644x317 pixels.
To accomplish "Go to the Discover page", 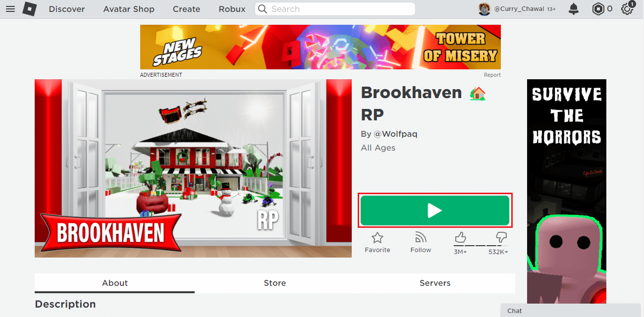I will tap(67, 9).
